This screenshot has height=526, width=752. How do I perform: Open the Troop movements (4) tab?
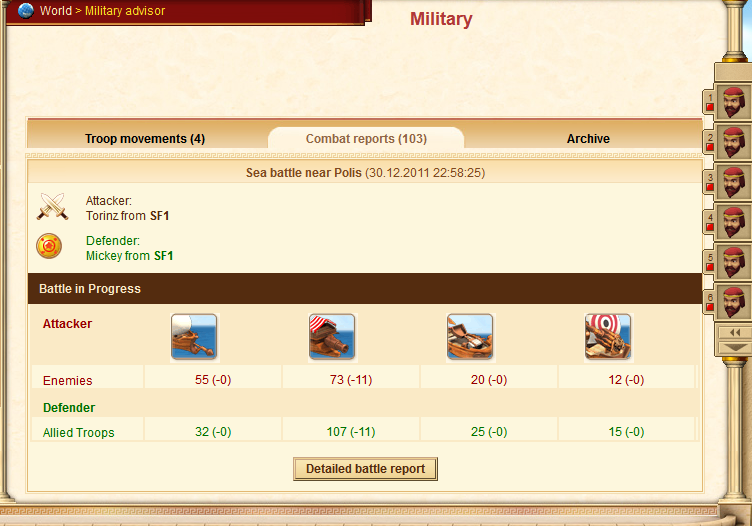point(145,139)
